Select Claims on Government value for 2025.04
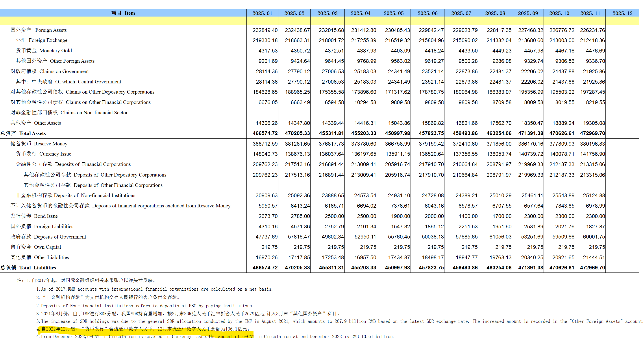Viewport: 644px width, 342px height. point(365,72)
